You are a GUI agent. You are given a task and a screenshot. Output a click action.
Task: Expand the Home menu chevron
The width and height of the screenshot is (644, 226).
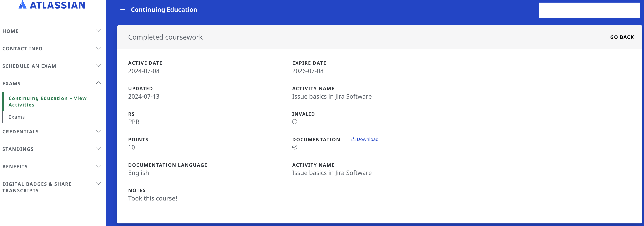(x=98, y=31)
